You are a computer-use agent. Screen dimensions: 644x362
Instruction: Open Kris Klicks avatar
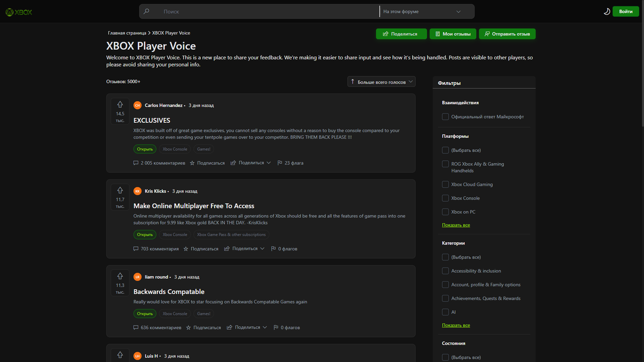click(x=137, y=191)
